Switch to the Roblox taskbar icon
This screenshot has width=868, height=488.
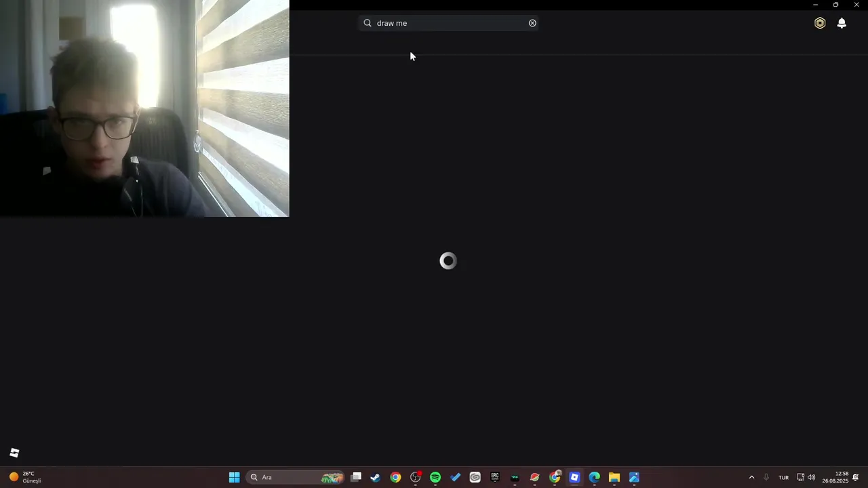574,477
